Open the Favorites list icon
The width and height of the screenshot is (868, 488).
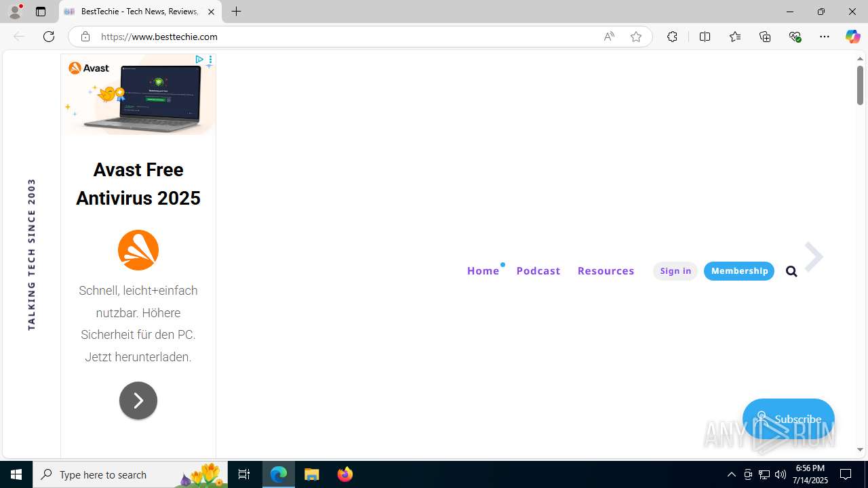(x=735, y=37)
